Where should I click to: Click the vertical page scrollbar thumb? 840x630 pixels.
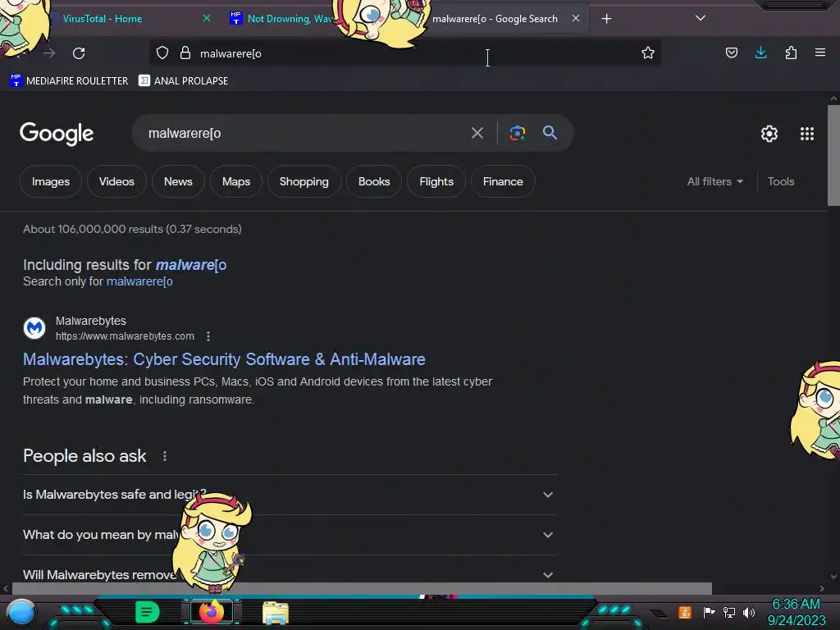pos(833,155)
